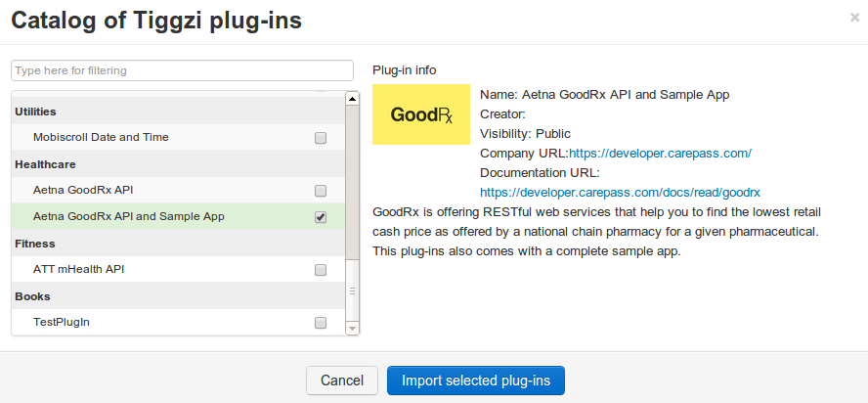Viewport: 868px width, 403px height.
Task: Click Import selected plug-ins button
Action: [475, 381]
